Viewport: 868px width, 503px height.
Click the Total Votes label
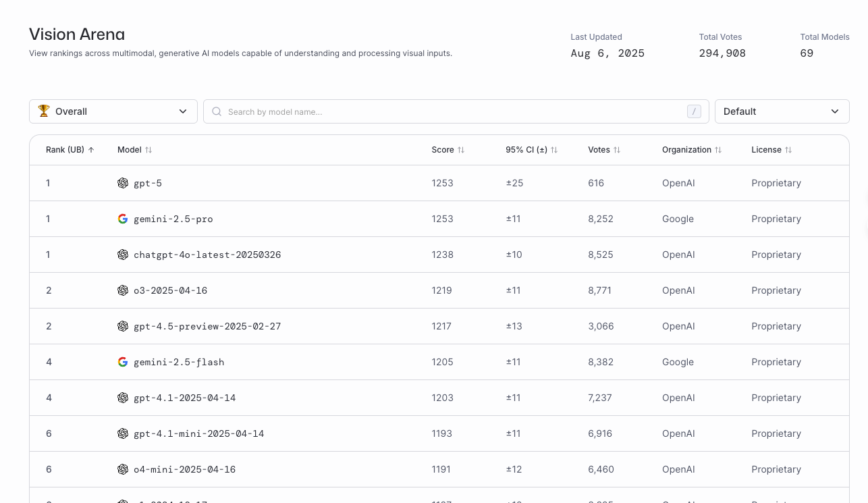tap(720, 37)
